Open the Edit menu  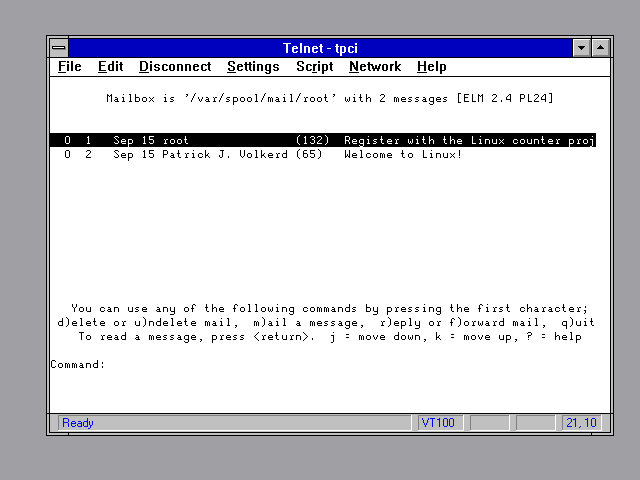(x=110, y=67)
